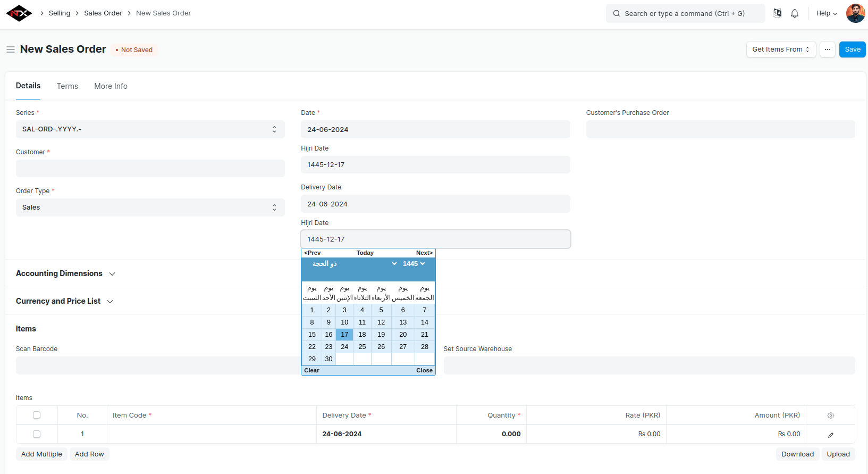The image size is (868, 474).
Task: Click the Date field showing 24-06-2024
Action: 435,129
